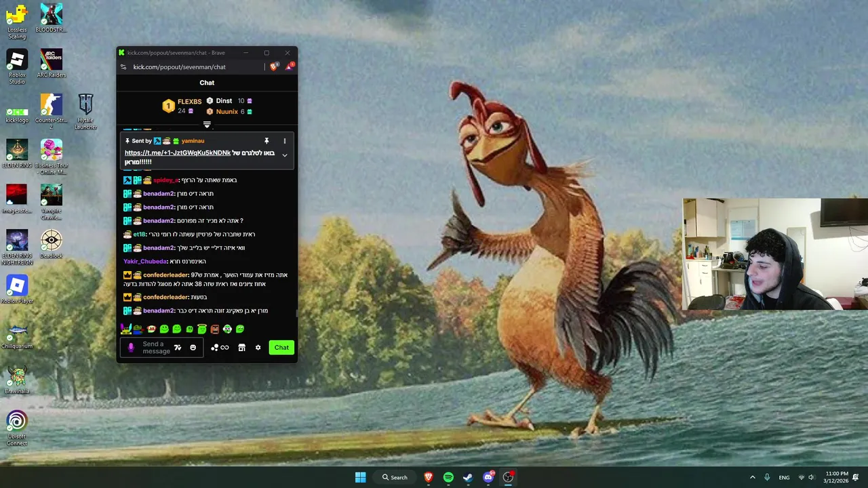Click the translate icon in message box
Image resolution: width=868 pixels, height=488 pixels.
178,348
